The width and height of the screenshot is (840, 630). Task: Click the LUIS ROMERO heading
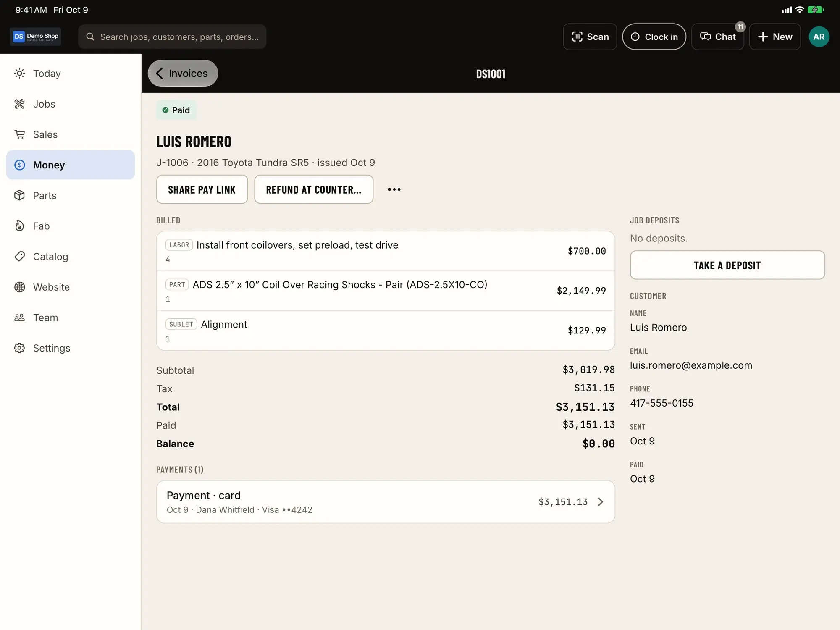(x=194, y=142)
